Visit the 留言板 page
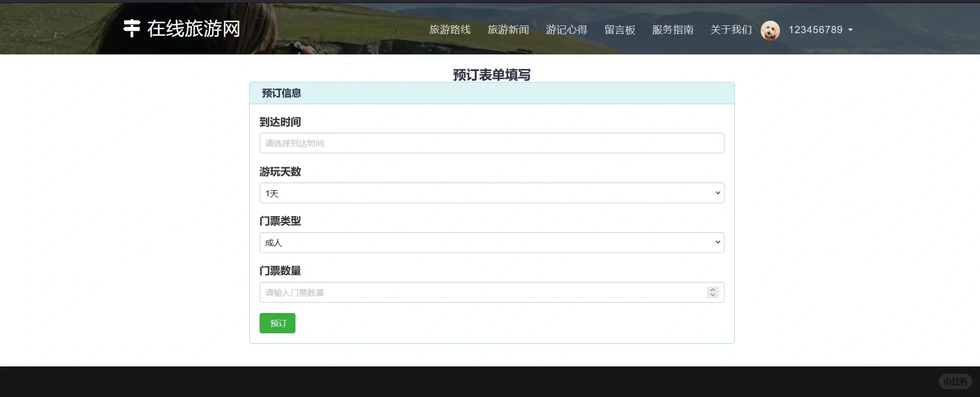This screenshot has width=980, height=397. (x=620, y=30)
